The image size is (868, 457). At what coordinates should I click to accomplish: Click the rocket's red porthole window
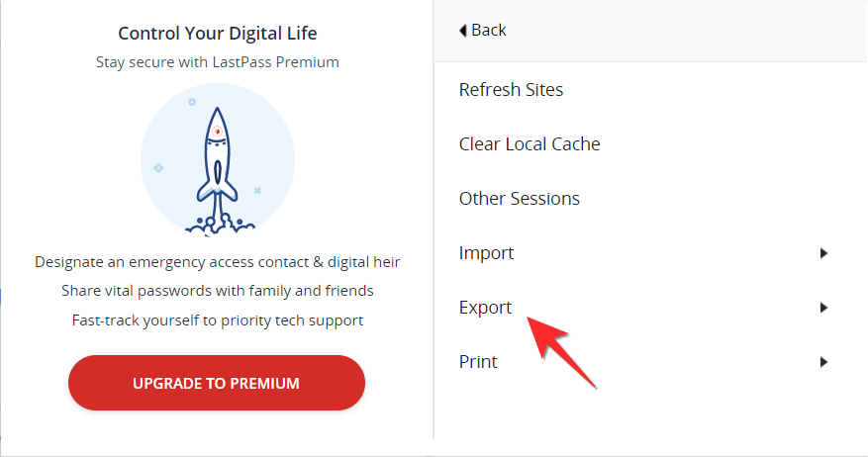[218, 131]
